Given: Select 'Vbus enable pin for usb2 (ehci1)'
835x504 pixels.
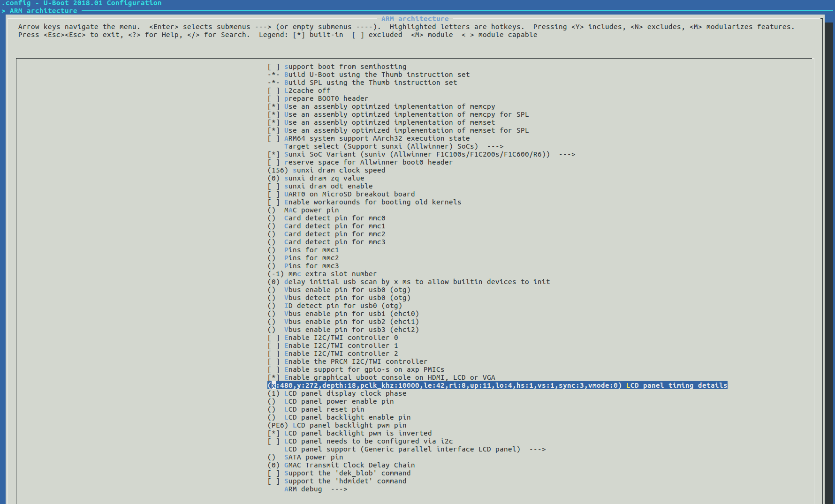Looking at the screenshot, I should coord(343,322).
